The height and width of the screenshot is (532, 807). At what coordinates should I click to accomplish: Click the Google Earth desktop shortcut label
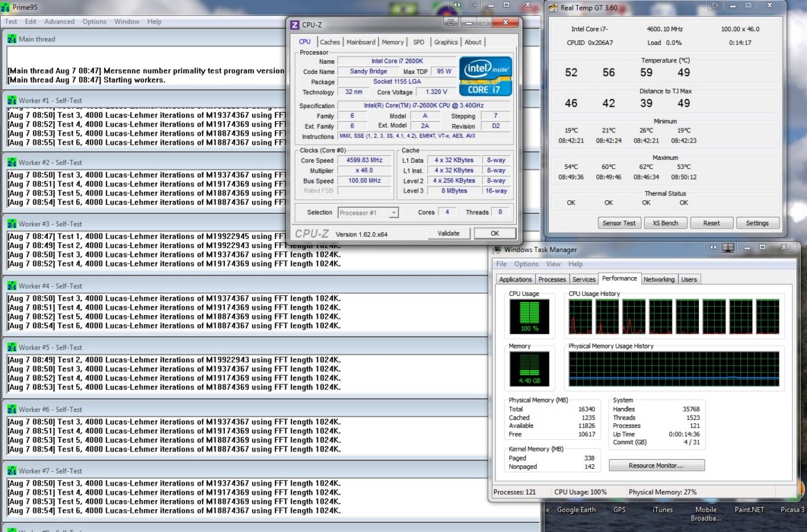(576, 510)
